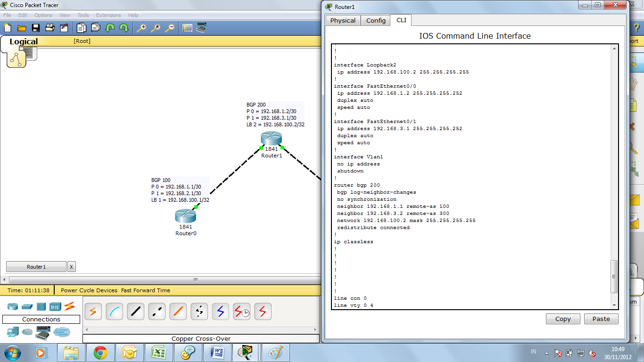Screen dimensions: 644x362
Task: Click the Print toolbar icon
Action: coord(50,28)
